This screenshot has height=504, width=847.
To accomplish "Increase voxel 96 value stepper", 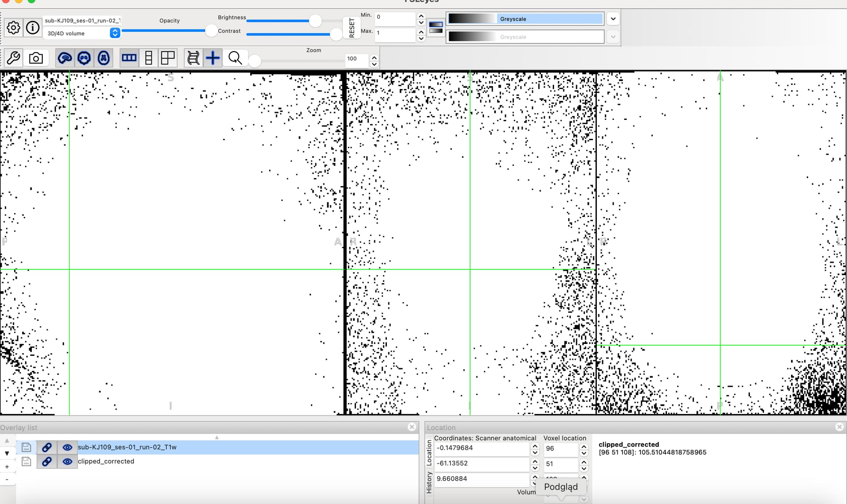I will click(x=584, y=446).
